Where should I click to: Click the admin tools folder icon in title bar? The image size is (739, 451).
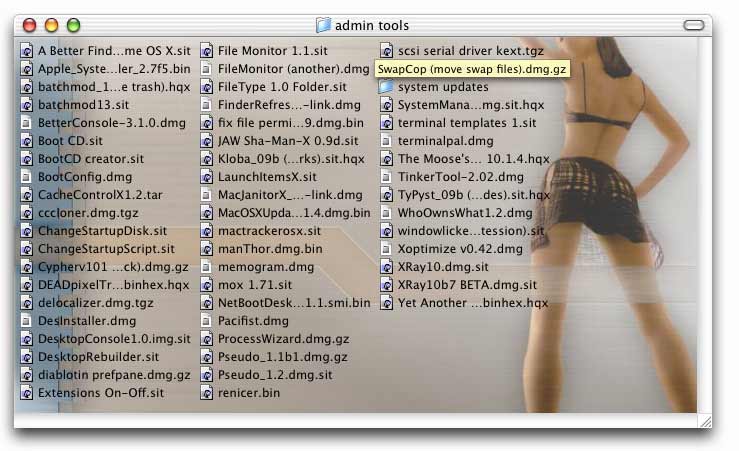tap(323, 25)
